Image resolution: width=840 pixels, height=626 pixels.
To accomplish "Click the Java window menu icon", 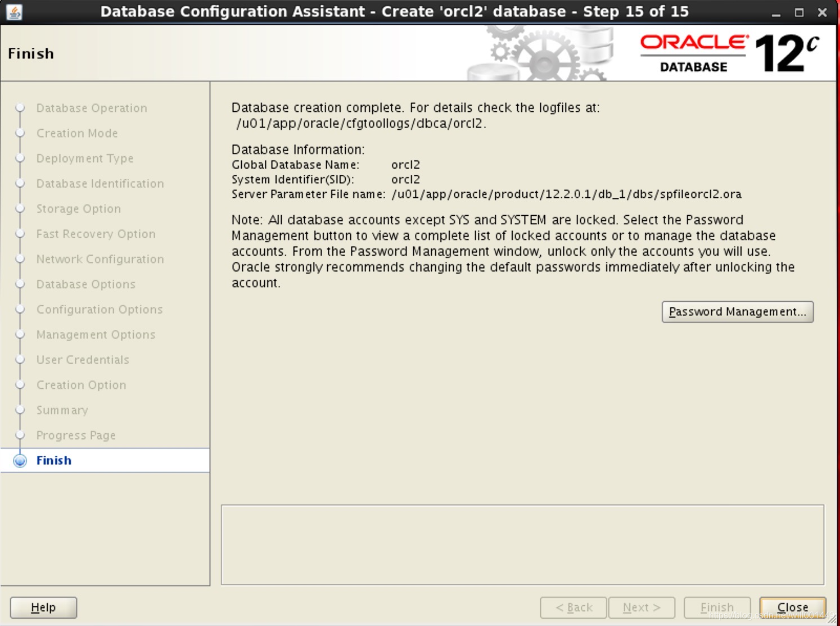I will tap(14, 12).
